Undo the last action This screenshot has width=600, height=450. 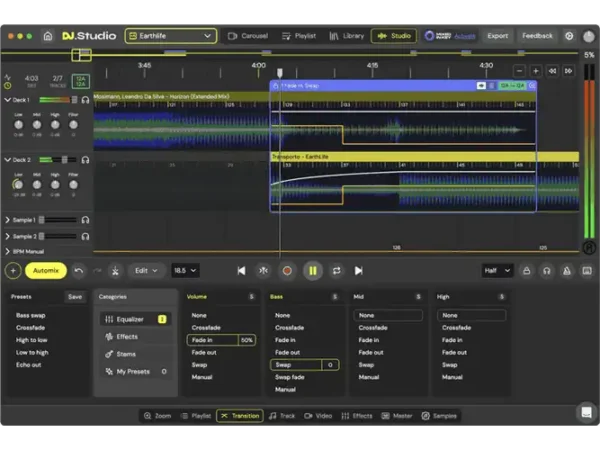pyautogui.click(x=79, y=271)
